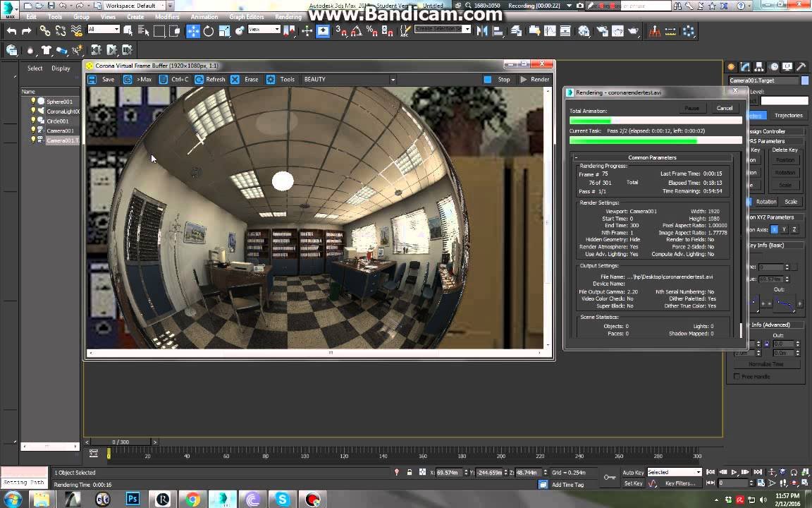The height and width of the screenshot is (508, 812).
Task: Click the Erase icon in frame buffer
Action: (235, 80)
